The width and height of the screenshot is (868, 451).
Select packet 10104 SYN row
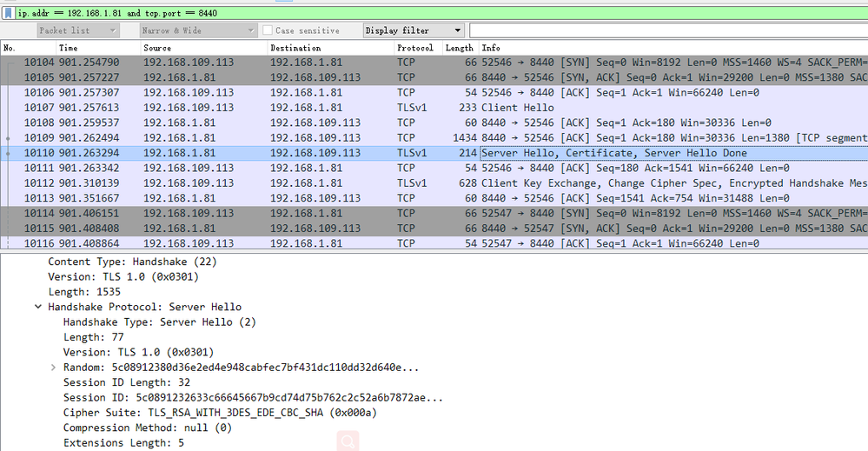(x=434, y=63)
